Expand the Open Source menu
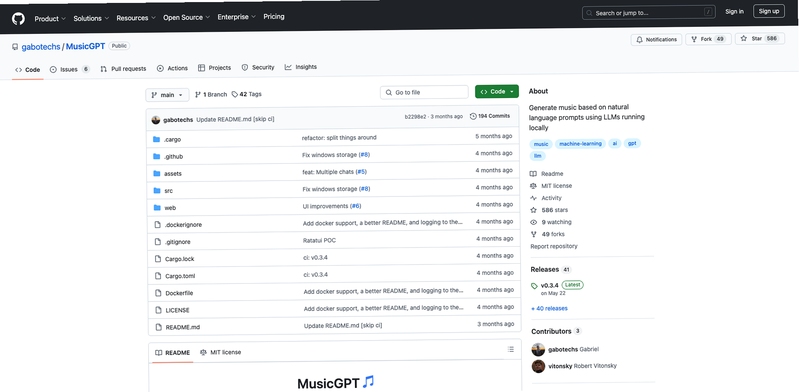 [x=186, y=17]
